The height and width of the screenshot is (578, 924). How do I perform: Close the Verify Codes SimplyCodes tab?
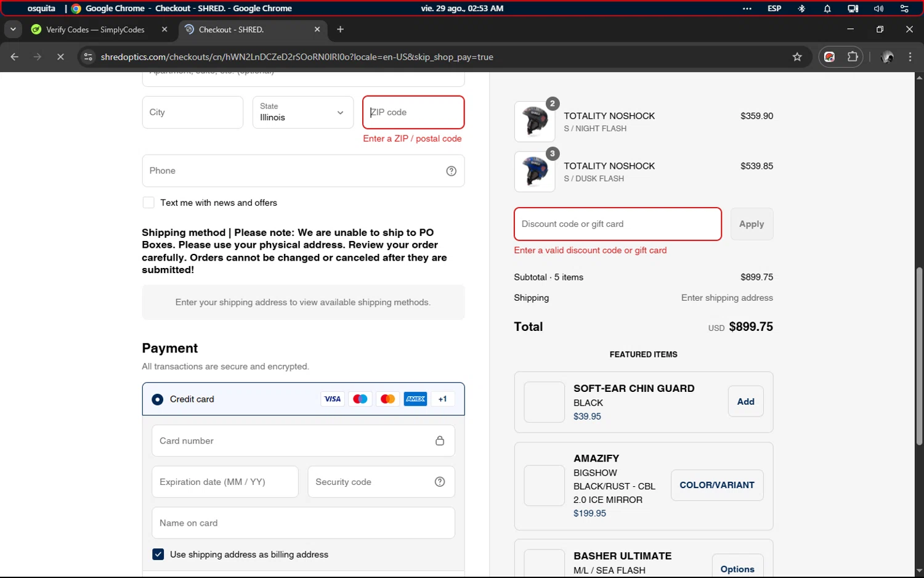(164, 29)
